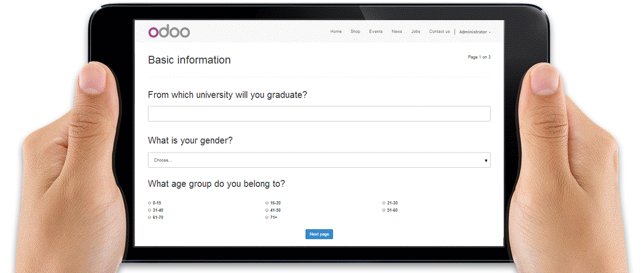Open the Jobs page link
Image resolution: width=644 pixels, height=273 pixels.
tap(415, 32)
